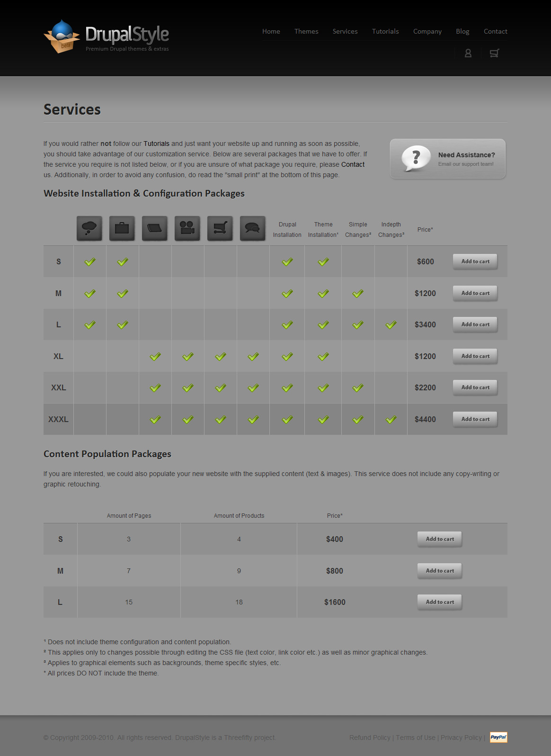Add the $4400 XXXL package to cart
551x756 pixels.
(x=475, y=419)
